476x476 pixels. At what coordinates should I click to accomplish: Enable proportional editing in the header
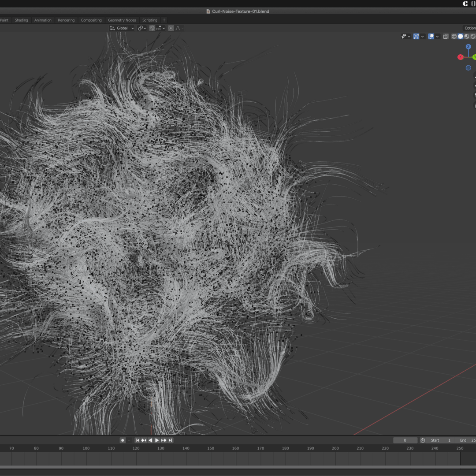[x=171, y=28]
